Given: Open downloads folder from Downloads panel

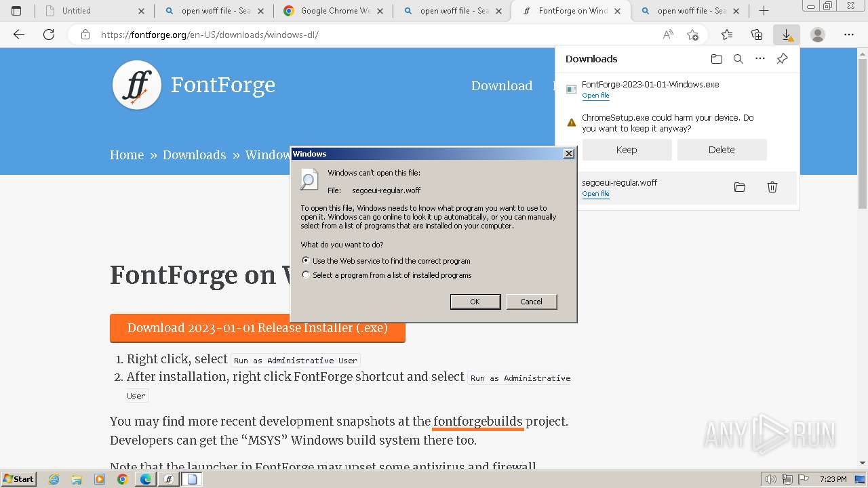Looking at the screenshot, I should (717, 59).
